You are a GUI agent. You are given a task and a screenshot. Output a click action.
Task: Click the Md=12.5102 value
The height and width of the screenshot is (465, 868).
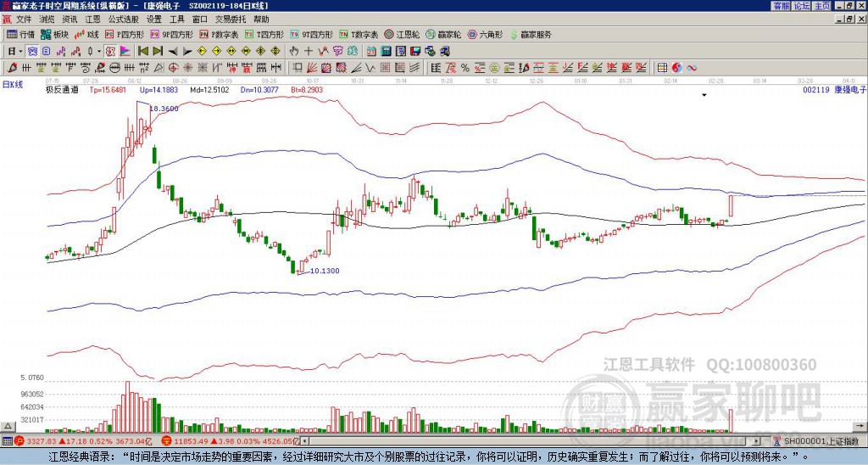tap(209, 89)
